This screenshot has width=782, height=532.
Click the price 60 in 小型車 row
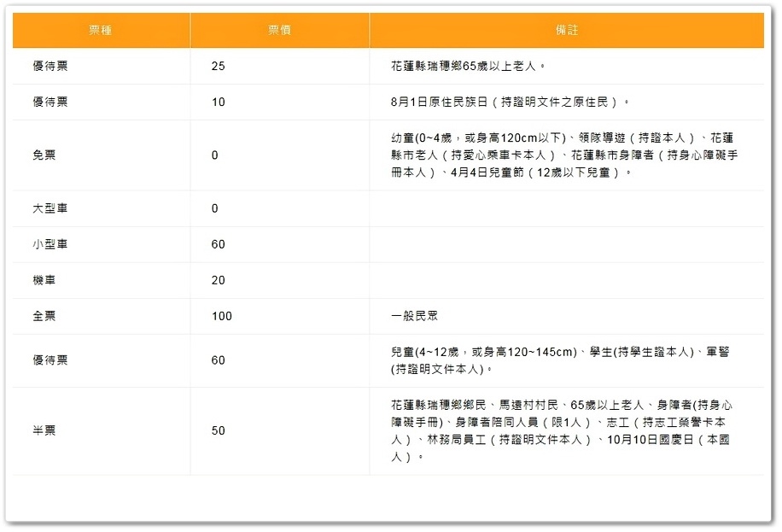[218, 244]
